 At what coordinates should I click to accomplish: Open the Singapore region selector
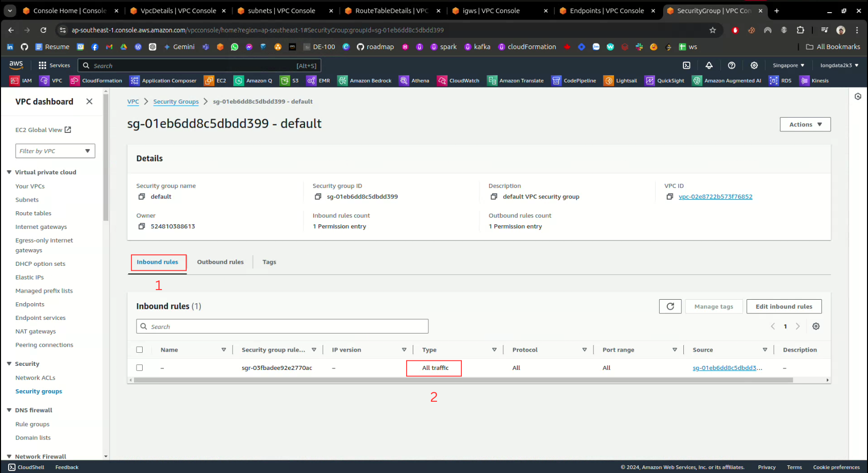[788, 65]
